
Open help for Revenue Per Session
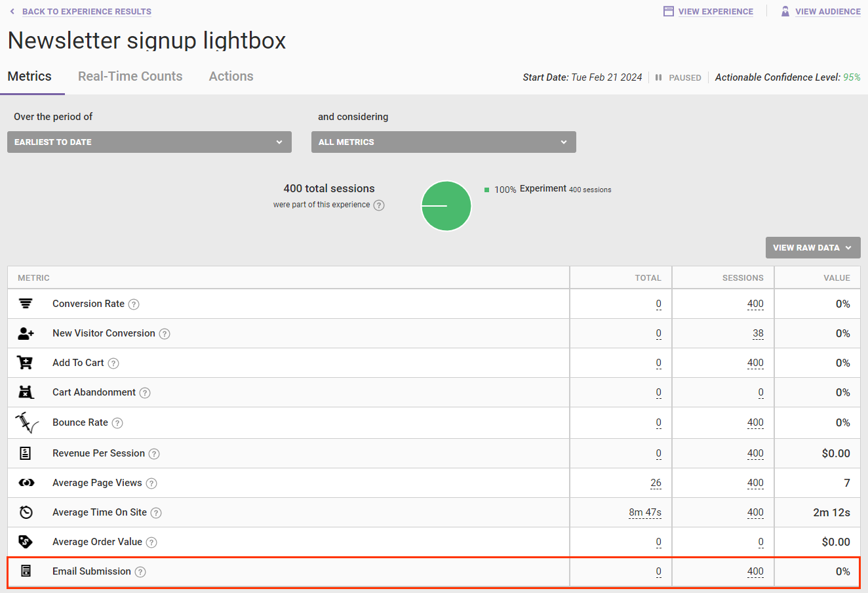(x=154, y=454)
